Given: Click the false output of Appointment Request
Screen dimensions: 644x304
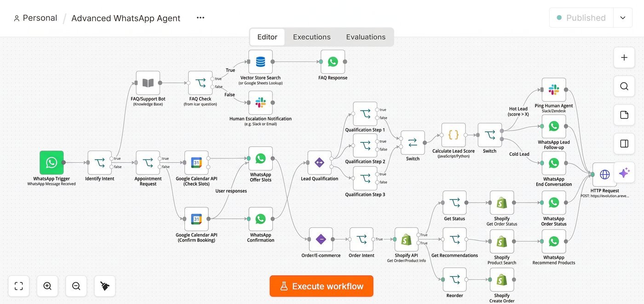Looking at the screenshot, I should click(161, 167).
